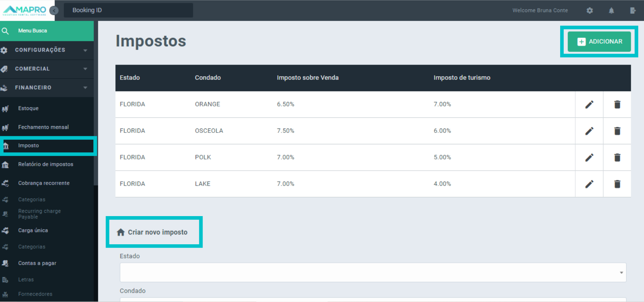Viewport: 644px width, 302px height.
Task: Open notifications bell icon
Action: 611,10
